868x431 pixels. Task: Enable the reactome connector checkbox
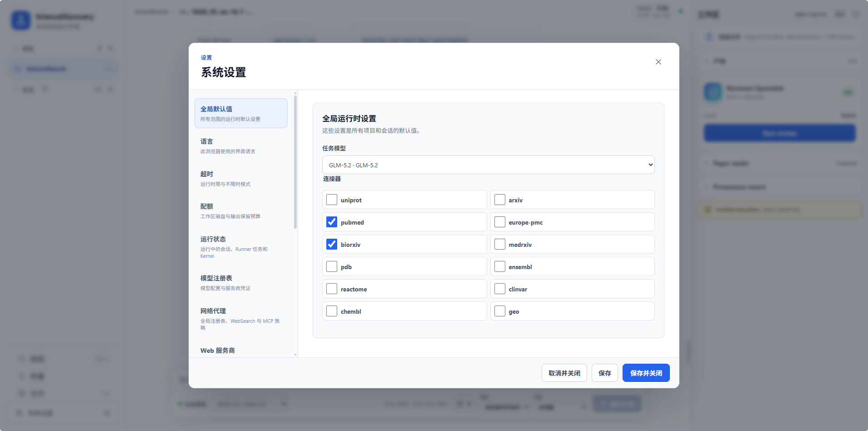coord(332,289)
